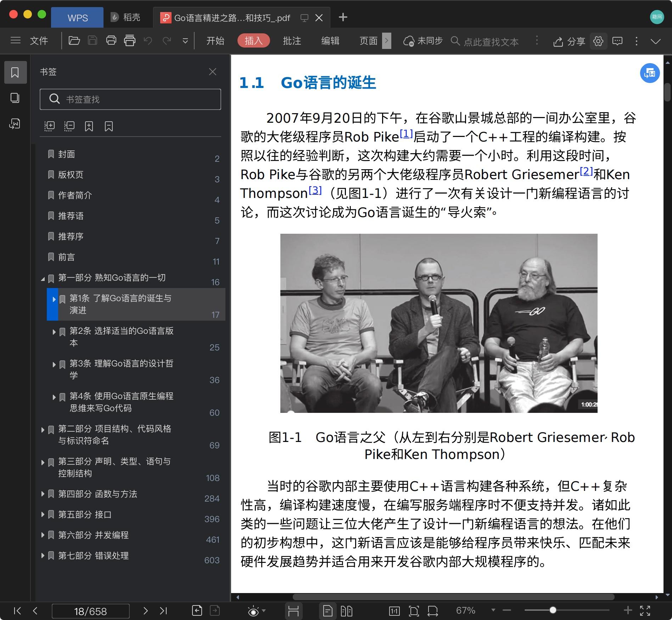Viewport: 672px width, 620px height.
Task: Click the search text field 点此查找文本
Action: click(491, 41)
